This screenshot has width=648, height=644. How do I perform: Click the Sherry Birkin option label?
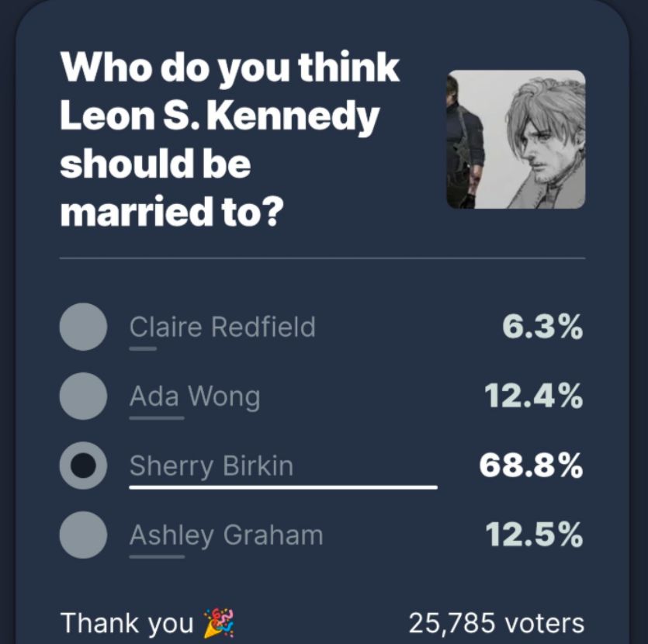[x=211, y=466]
